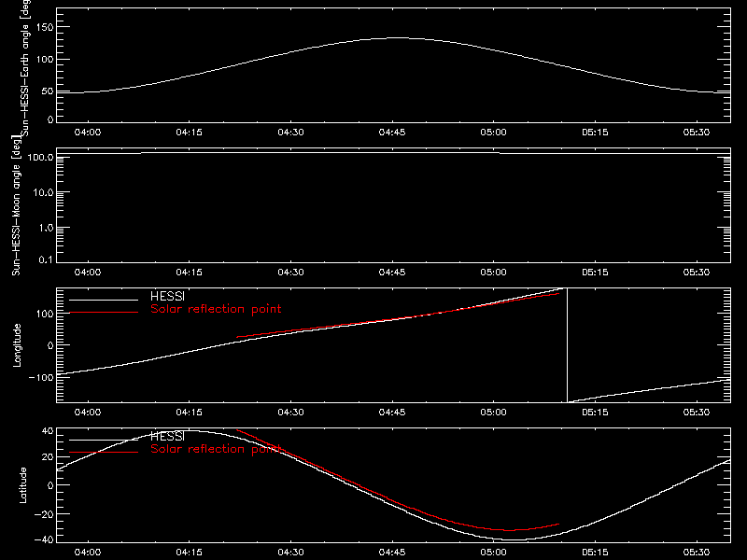Click 04:45 under the Moon angle plot

[392, 273]
